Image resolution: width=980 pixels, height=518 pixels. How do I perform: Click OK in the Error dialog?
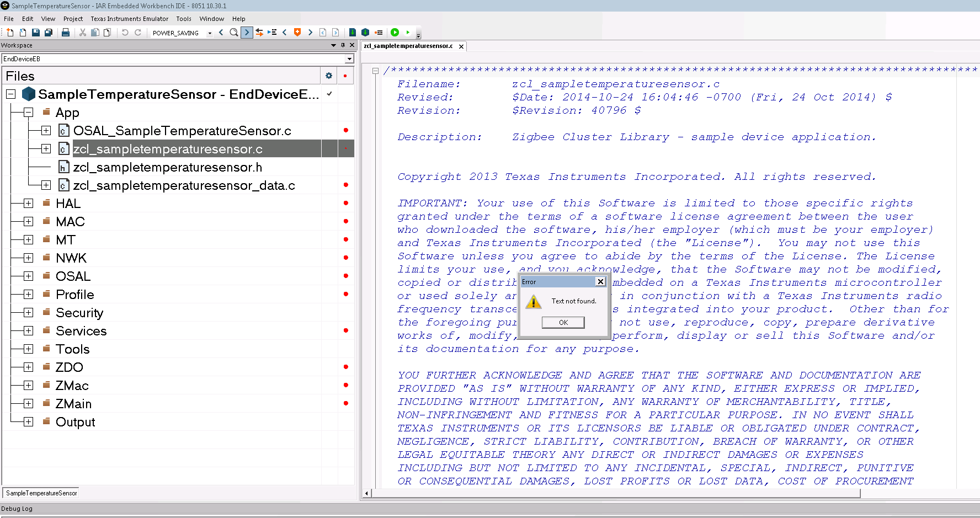563,323
